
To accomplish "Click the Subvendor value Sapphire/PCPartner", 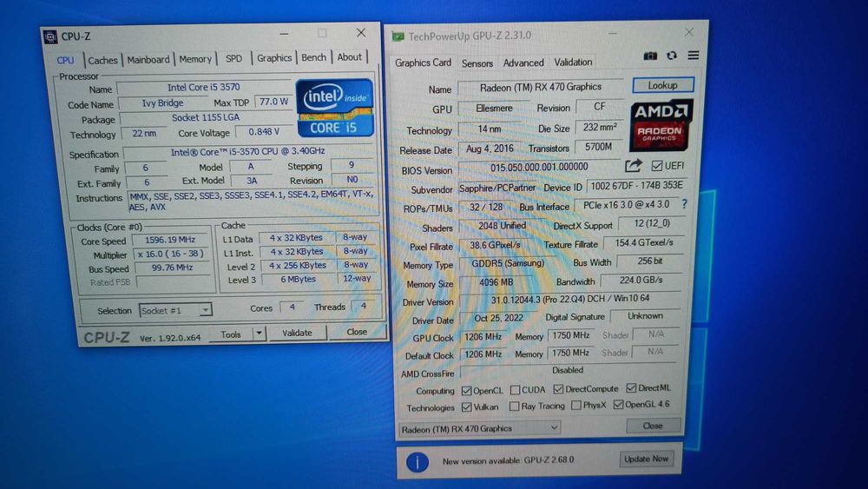I will (x=497, y=188).
